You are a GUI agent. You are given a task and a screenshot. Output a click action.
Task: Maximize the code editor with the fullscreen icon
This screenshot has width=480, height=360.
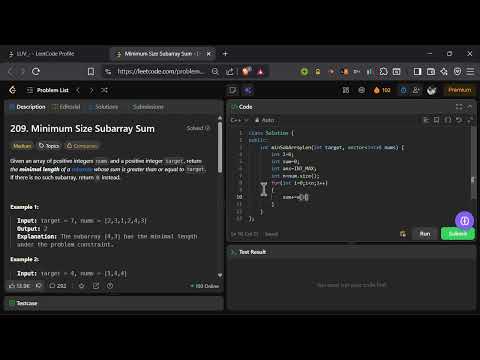click(x=470, y=120)
